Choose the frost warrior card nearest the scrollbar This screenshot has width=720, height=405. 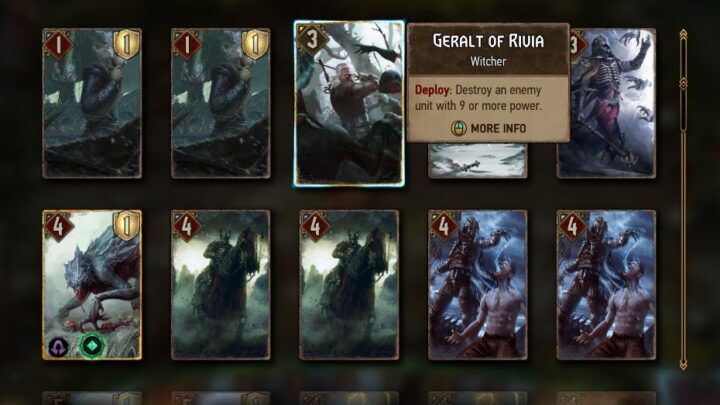point(606,285)
